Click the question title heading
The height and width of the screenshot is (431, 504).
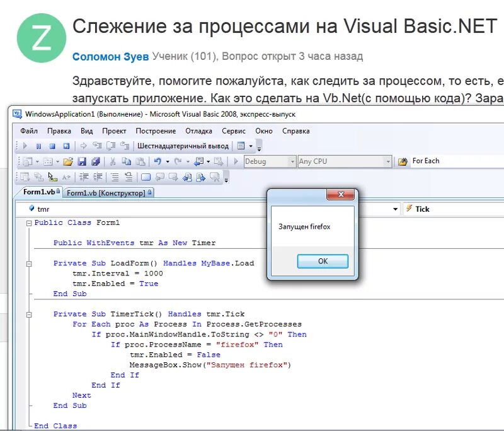click(x=285, y=26)
